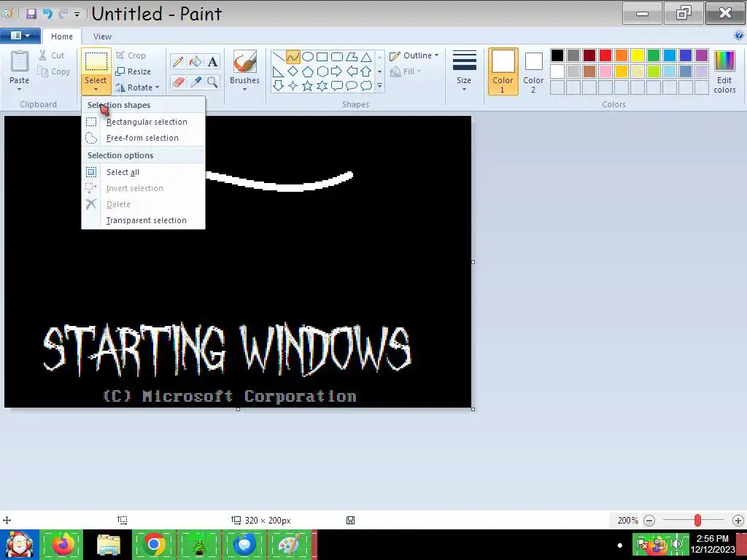Choose Rectangular selection mode

144,122
